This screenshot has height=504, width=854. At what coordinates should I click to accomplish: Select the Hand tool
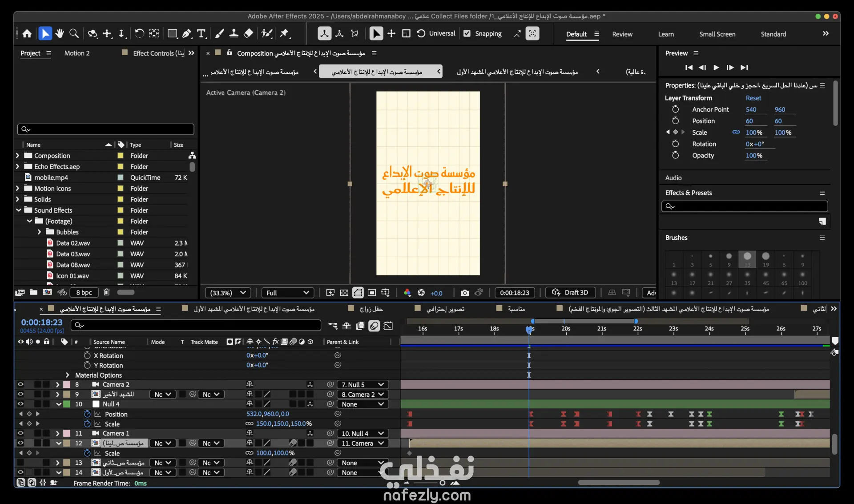[60, 34]
